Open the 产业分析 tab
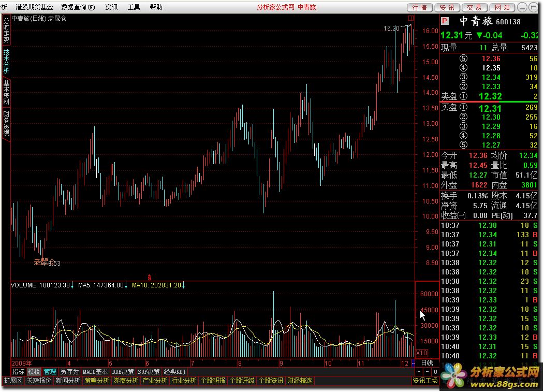 click(155, 381)
